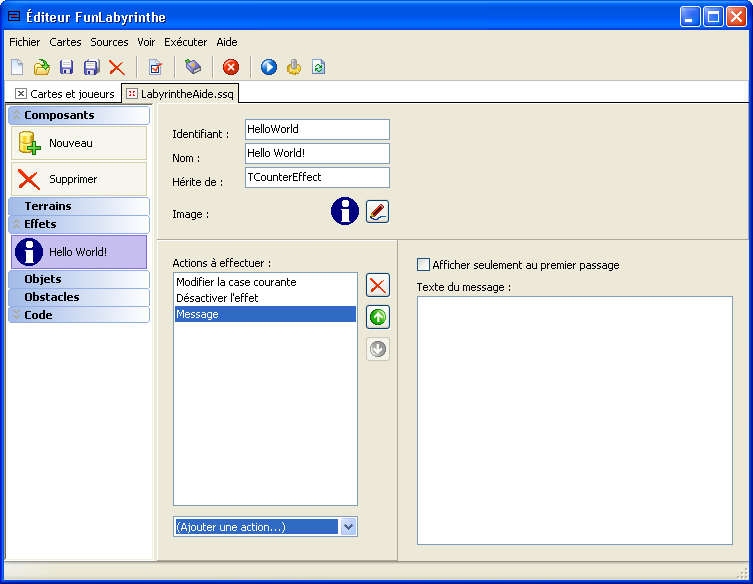Viewport: 753px width, 584px height.
Task: Click inside the 'Texte du message' text area
Action: pos(574,420)
